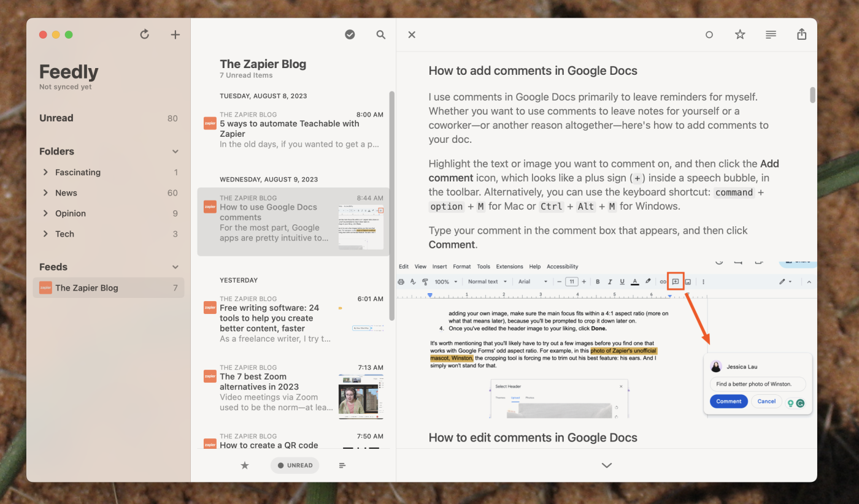Switch list layout with lines icon

[342, 465]
